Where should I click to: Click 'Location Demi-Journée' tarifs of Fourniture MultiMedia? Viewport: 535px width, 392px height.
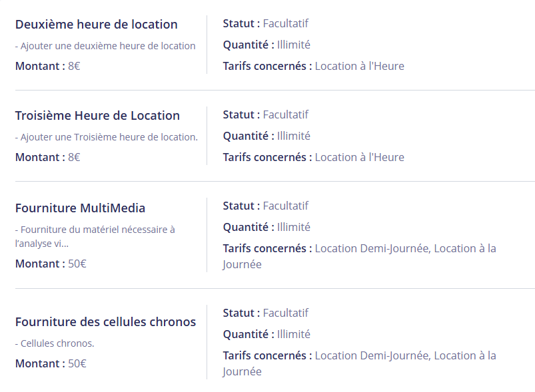[x=371, y=248]
